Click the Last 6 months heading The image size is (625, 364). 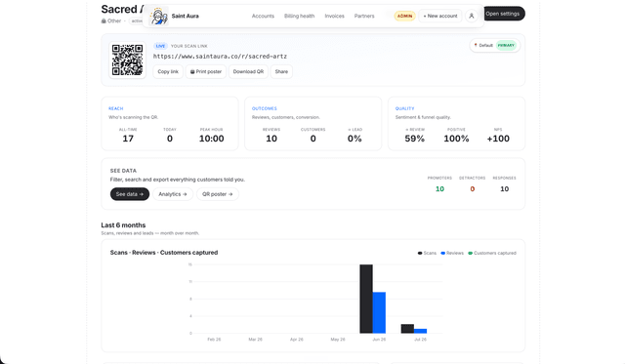(123, 225)
